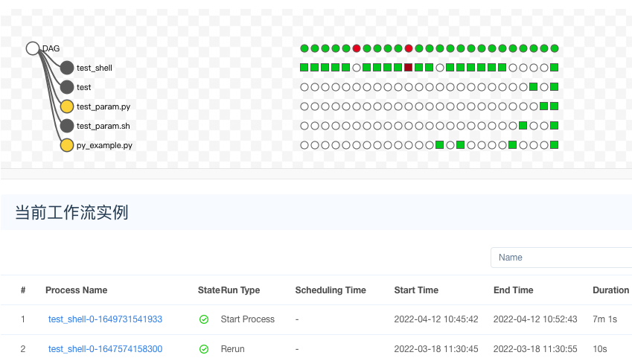Click the State column header
Viewport: 632px width, 364px height.
tap(208, 290)
